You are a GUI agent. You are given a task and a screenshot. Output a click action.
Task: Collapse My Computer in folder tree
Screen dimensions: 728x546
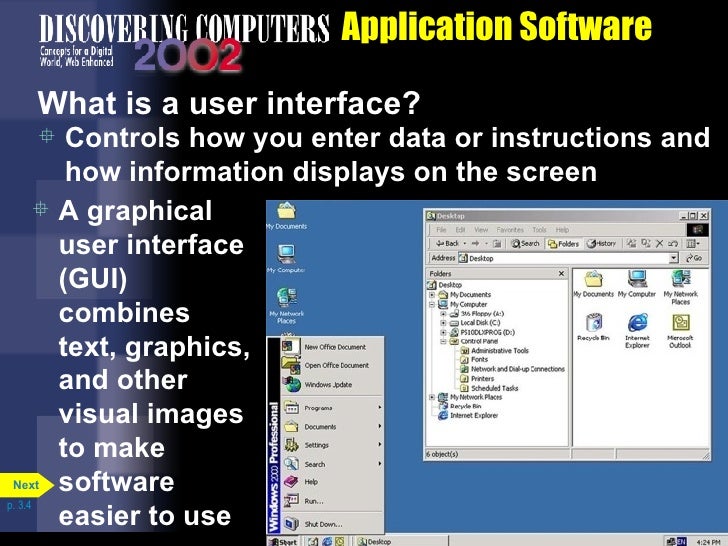click(x=432, y=305)
